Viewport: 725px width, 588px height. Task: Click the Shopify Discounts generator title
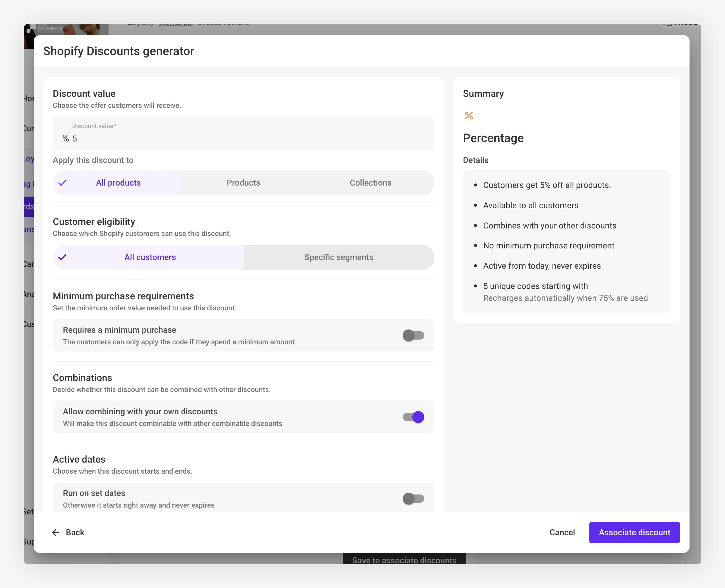click(x=119, y=51)
